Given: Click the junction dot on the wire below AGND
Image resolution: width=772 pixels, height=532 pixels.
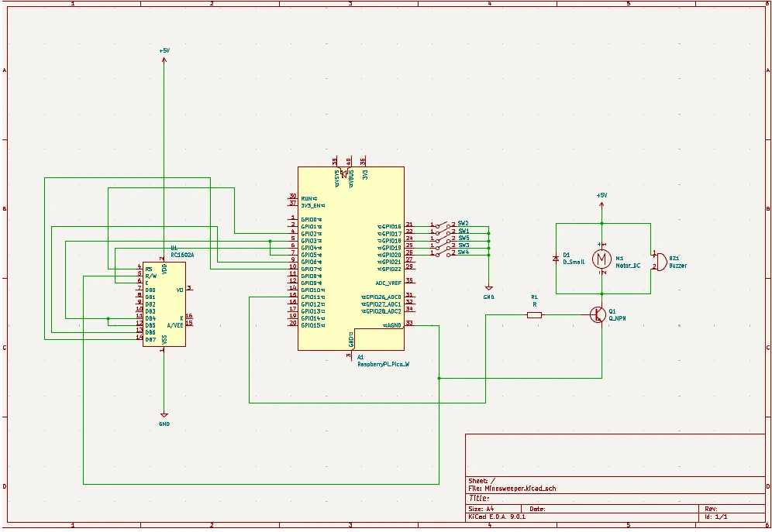Looking at the screenshot, I should point(439,378).
